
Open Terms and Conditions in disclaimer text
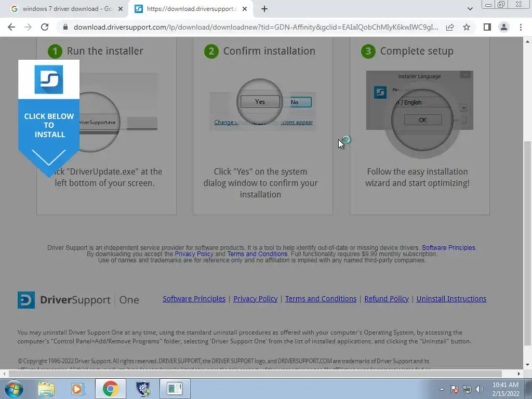click(x=257, y=254)
